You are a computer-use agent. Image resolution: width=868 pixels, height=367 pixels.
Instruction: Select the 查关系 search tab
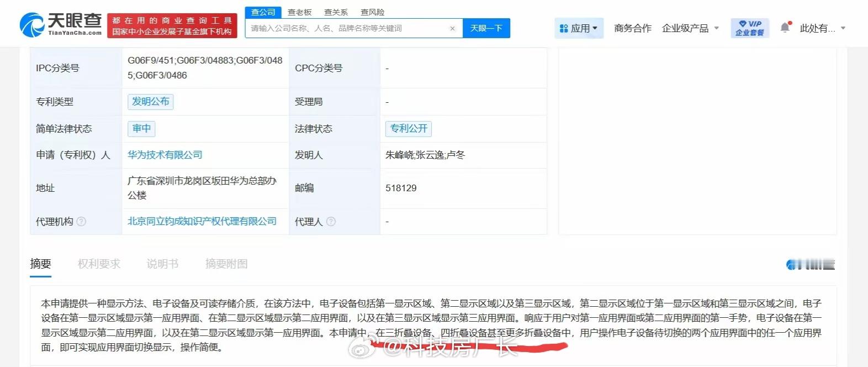[336, 12]
